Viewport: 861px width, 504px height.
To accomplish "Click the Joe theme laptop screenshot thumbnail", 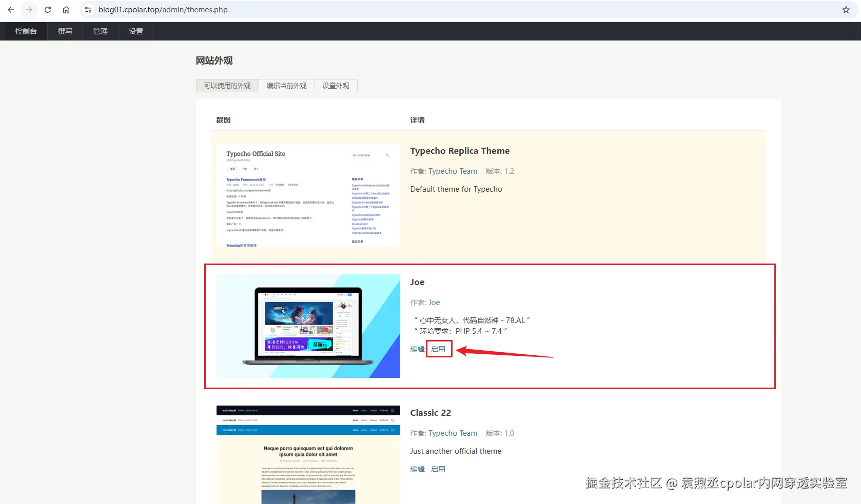I will click(x=308, y=326).
